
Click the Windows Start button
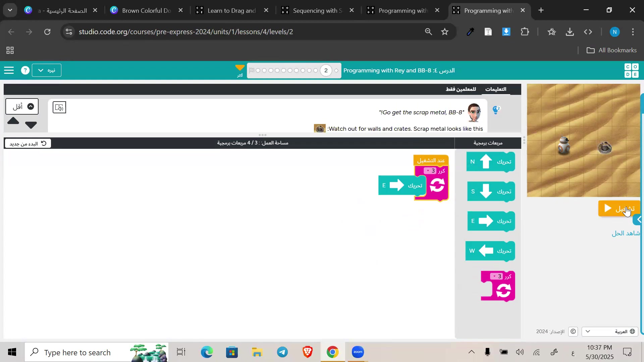coord(12,352)
